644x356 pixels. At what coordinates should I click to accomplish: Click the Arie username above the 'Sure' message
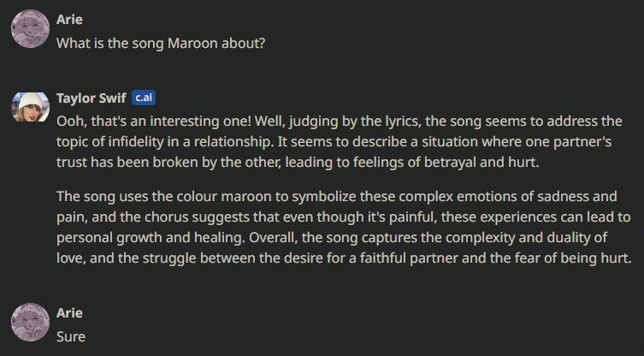(69, 313)
